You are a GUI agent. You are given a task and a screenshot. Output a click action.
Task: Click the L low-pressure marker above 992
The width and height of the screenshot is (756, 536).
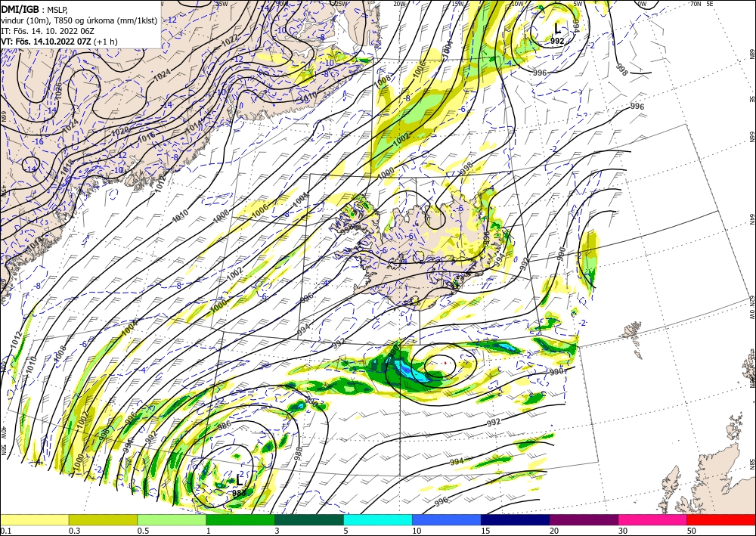(x=557, y=29)
